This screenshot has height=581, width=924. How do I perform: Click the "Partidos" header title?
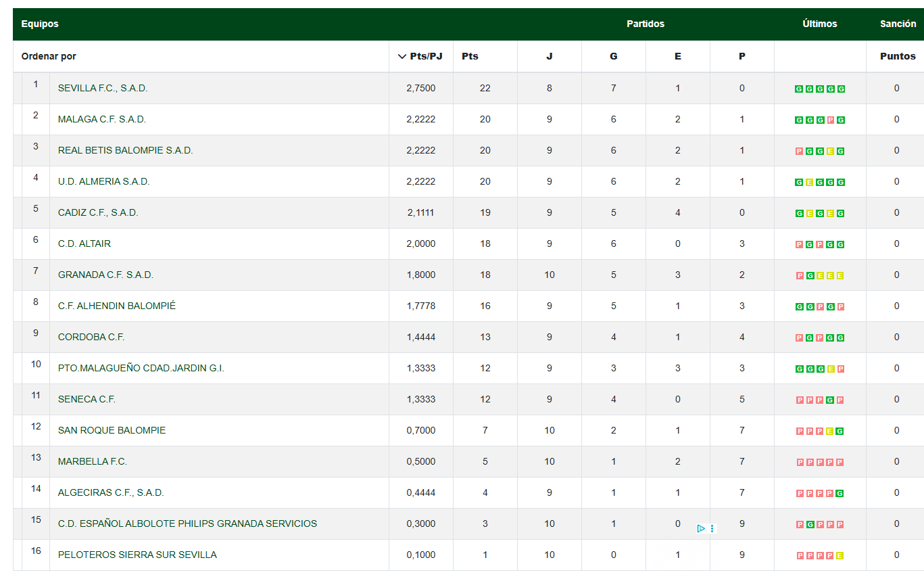(x=646, y=24)
